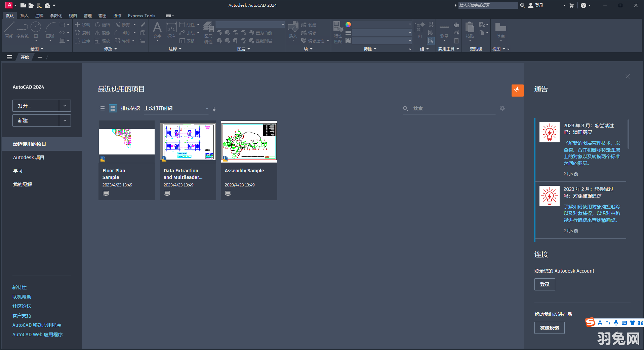
Task: Click the notifications panel scrollbar
Action: [x=628, y=134]
